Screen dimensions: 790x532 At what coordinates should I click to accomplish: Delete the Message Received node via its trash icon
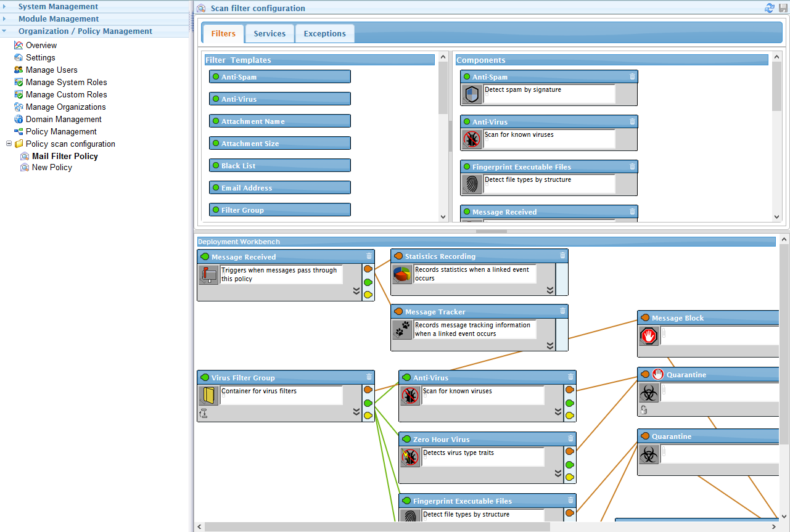(368, 256)
